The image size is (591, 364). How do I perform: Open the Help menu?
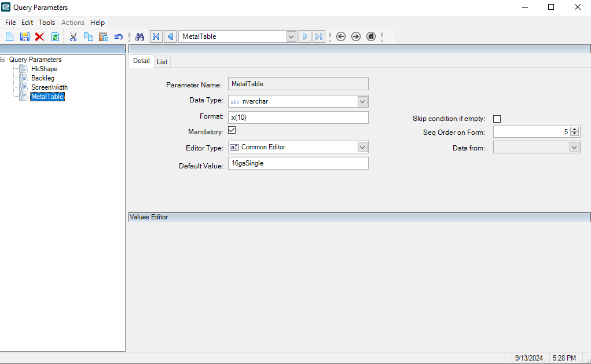(x=97, y=23)
